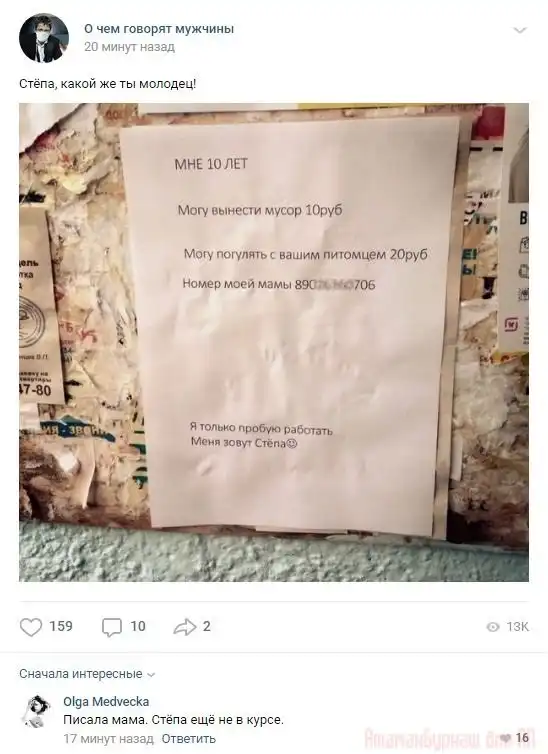
Task: Open Olga Medvecka's profile avatar
Action: pos(36,710)
